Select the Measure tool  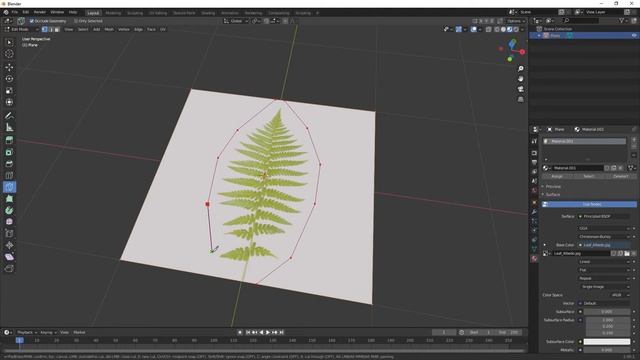point(9,128)
